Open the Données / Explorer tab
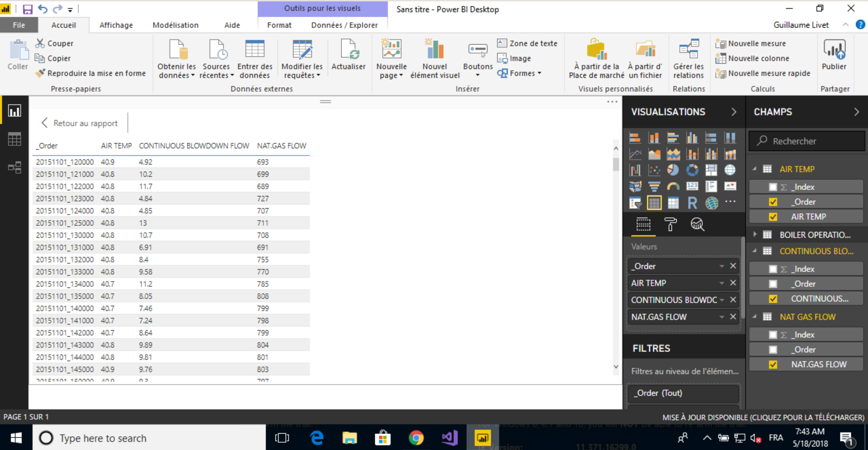 coord(344,25)
